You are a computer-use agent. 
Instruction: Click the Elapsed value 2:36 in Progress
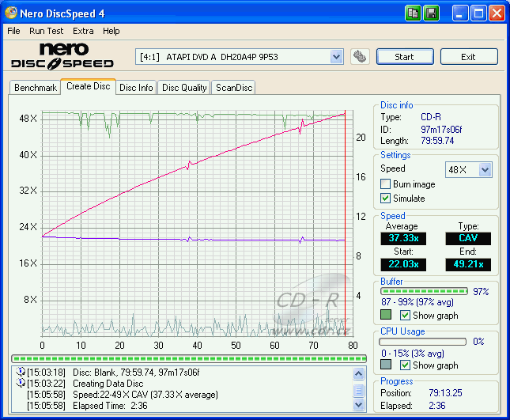pyautogui.click(x=437, y=405)
